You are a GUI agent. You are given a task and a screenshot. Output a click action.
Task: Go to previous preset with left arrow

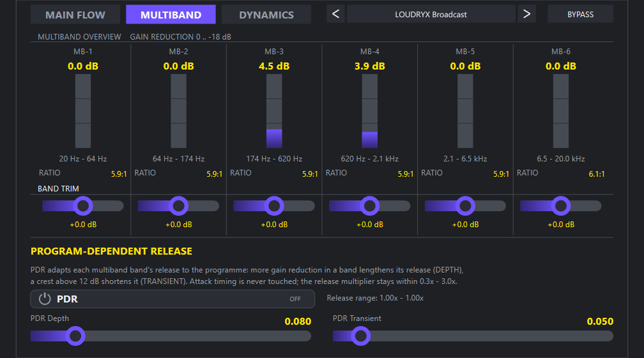(335, 14)
